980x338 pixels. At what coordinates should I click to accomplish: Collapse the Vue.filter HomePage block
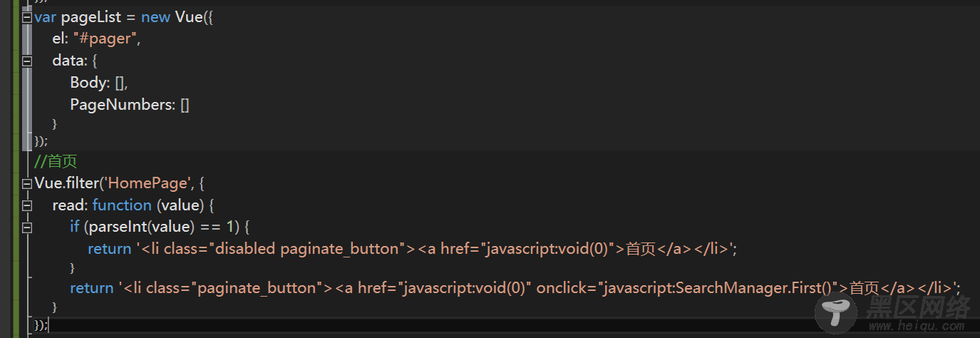[27, 183]
